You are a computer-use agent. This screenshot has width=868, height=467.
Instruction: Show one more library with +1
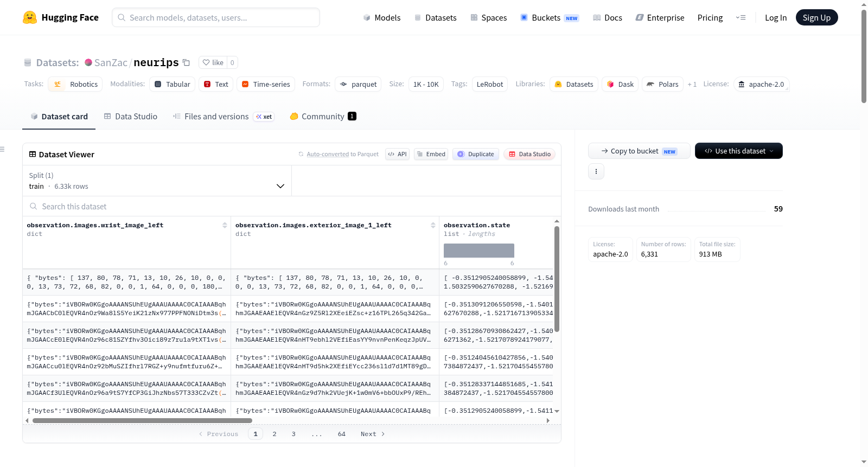(x=692, y=84)
